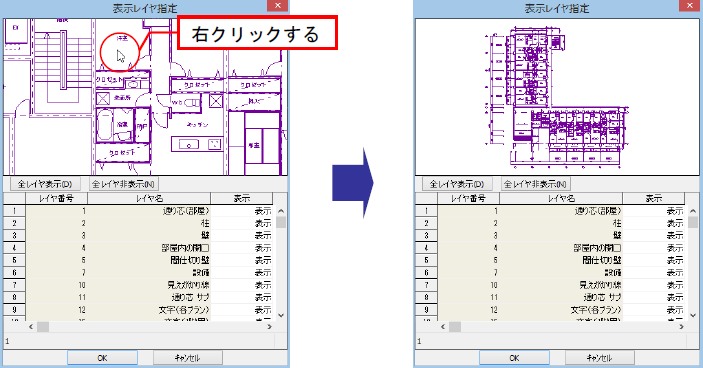Toggle 表示 for 設備 layer in right list
Viewport: 703px width, 368px height.
654,273
